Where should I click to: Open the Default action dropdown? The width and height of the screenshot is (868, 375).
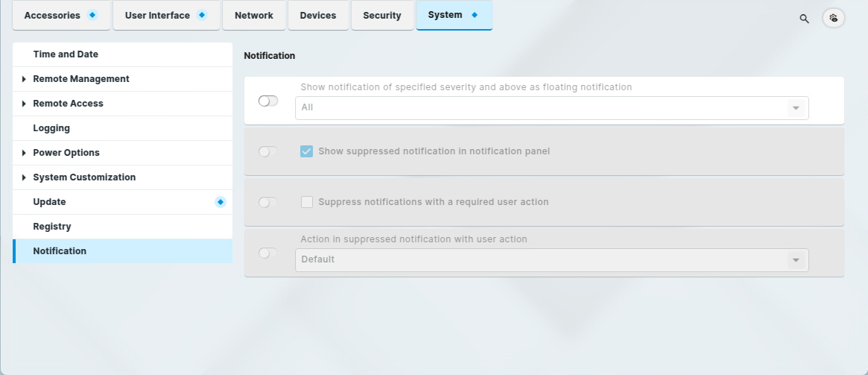click(x=551, y=259)
